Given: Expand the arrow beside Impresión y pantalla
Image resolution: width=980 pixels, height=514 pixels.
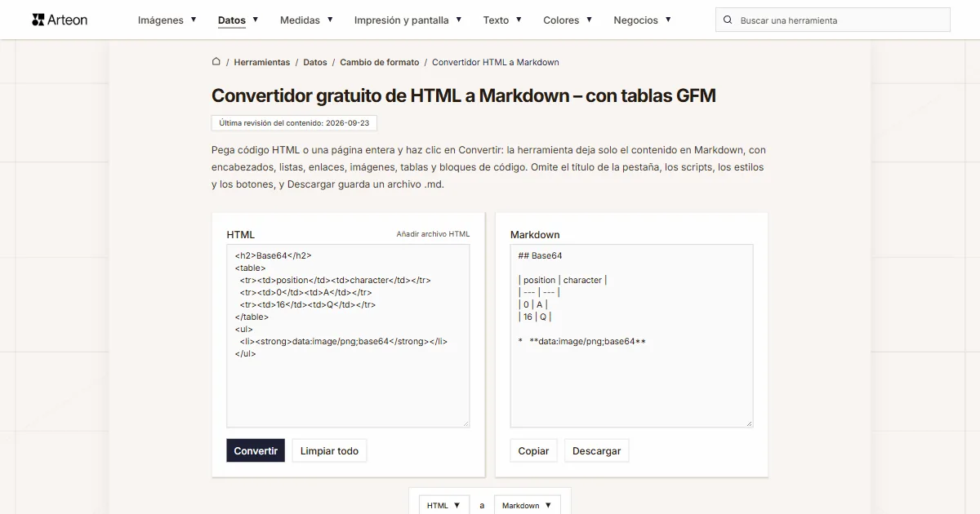Looking at the screenshot, I should (459, 20).
